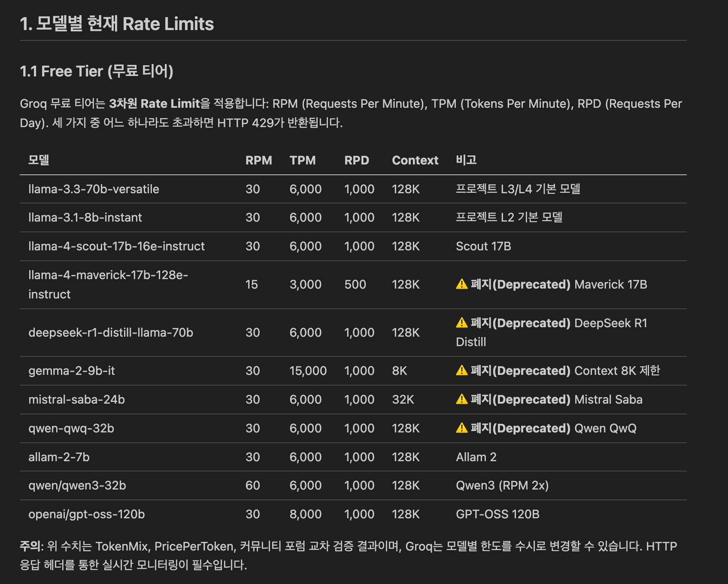Select Context '128K' in the qwen/qwen3-32b row
The width and height of the screenshot is (728, 584).
click(x=406, y=485)
